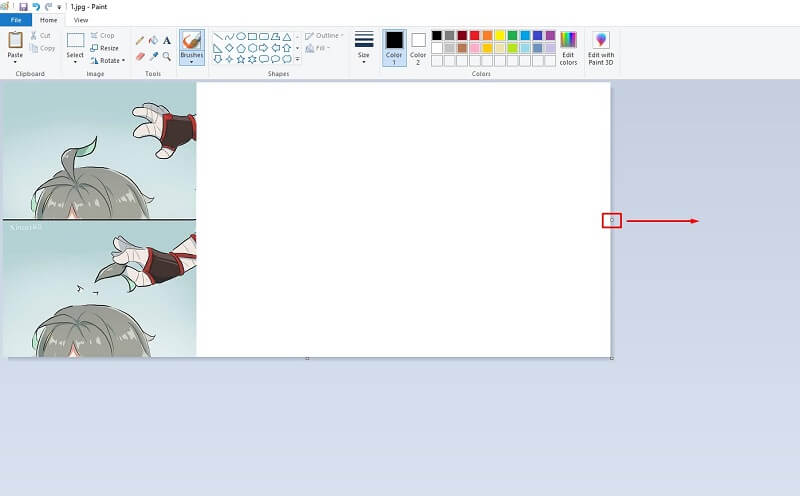Choose the Right arrow shape
The width and height of the screenshot is (800, 496).
(264, 48)
